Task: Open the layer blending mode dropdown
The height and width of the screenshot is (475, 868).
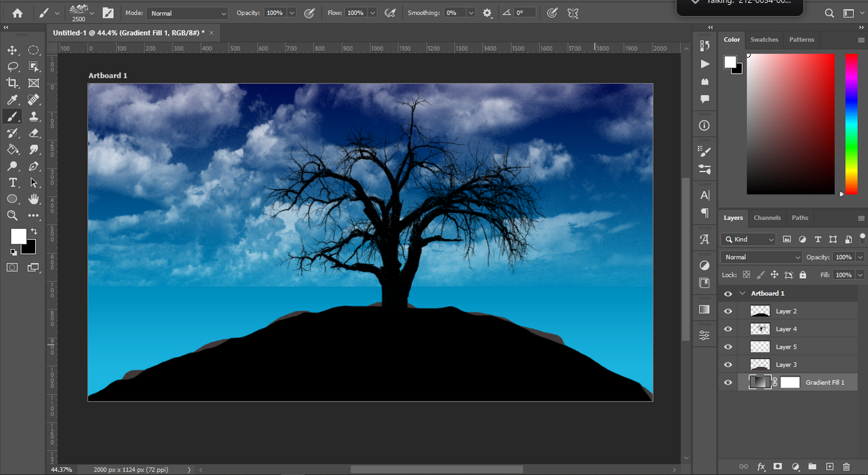Action: pos(762,257)
